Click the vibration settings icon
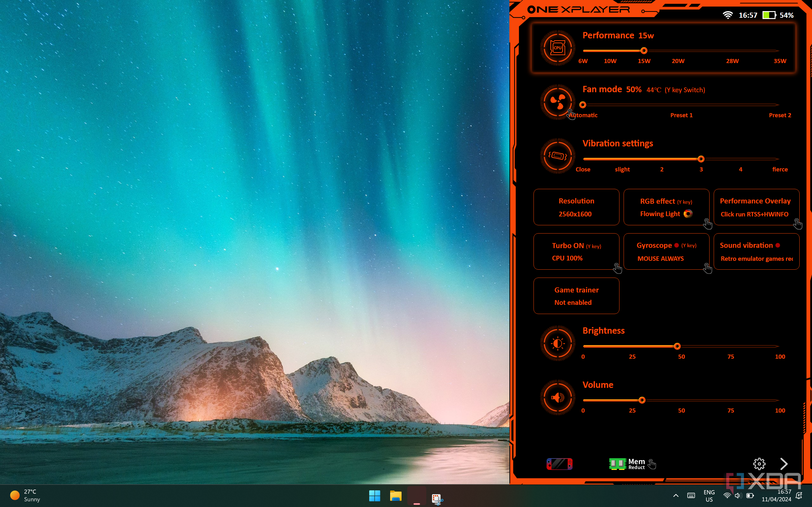 click(x=557, y=156)
